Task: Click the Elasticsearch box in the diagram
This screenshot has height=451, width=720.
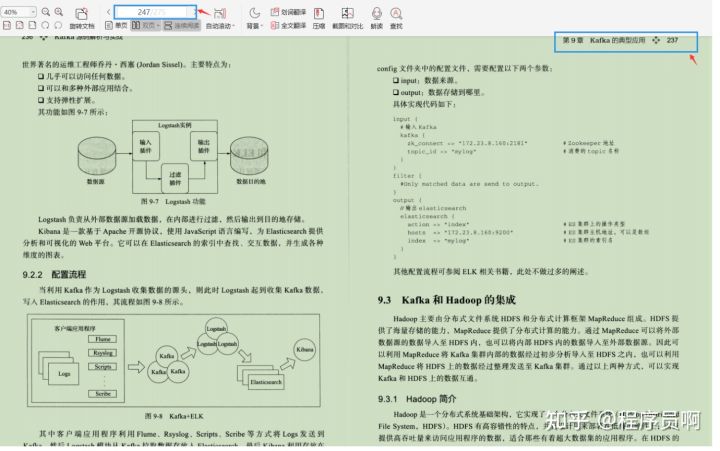Action: pos(266,382)
